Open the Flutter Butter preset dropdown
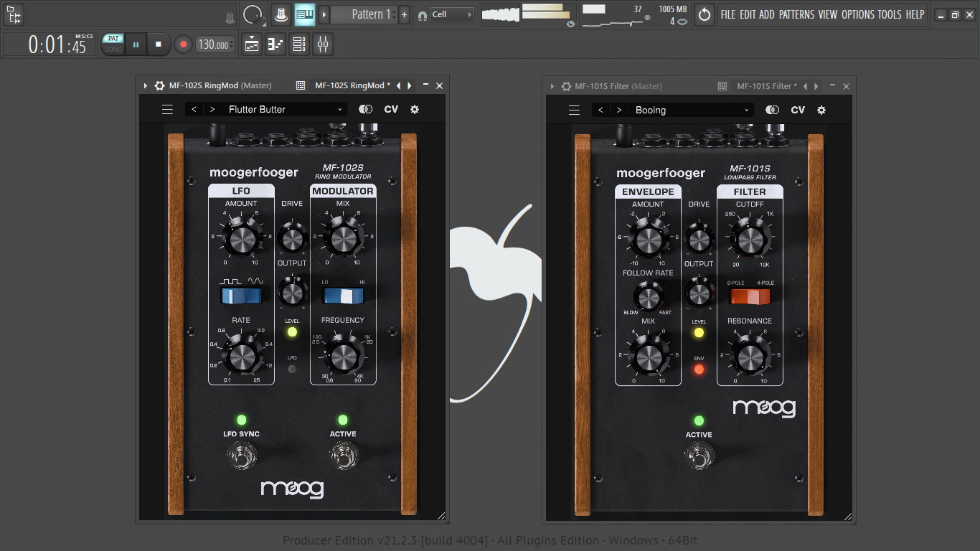 pos(284,109)
